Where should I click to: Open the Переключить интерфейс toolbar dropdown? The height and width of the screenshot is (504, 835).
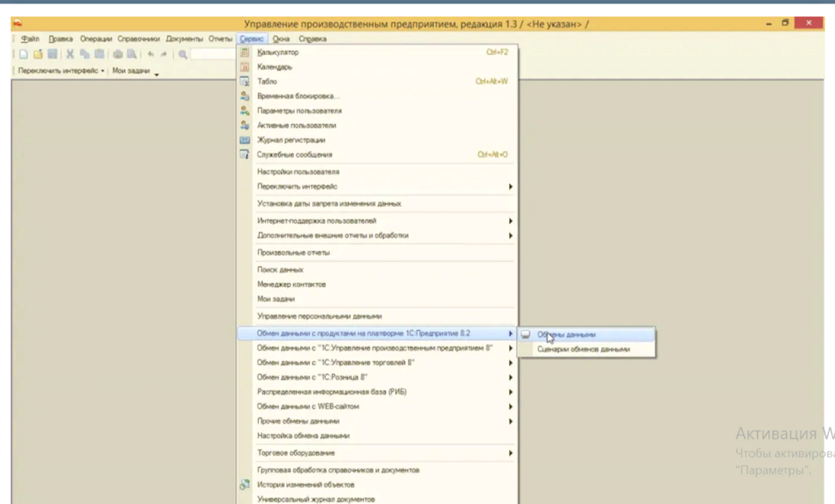61,71
